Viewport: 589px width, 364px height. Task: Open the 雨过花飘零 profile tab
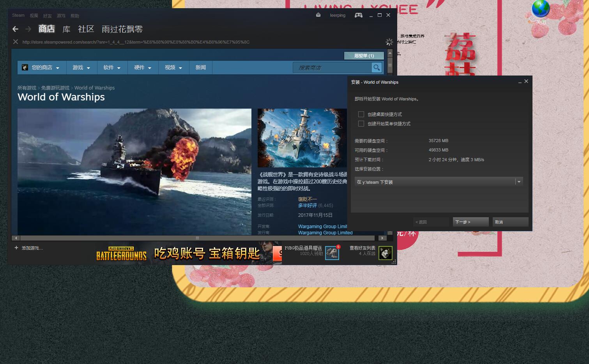click(122, 29)
